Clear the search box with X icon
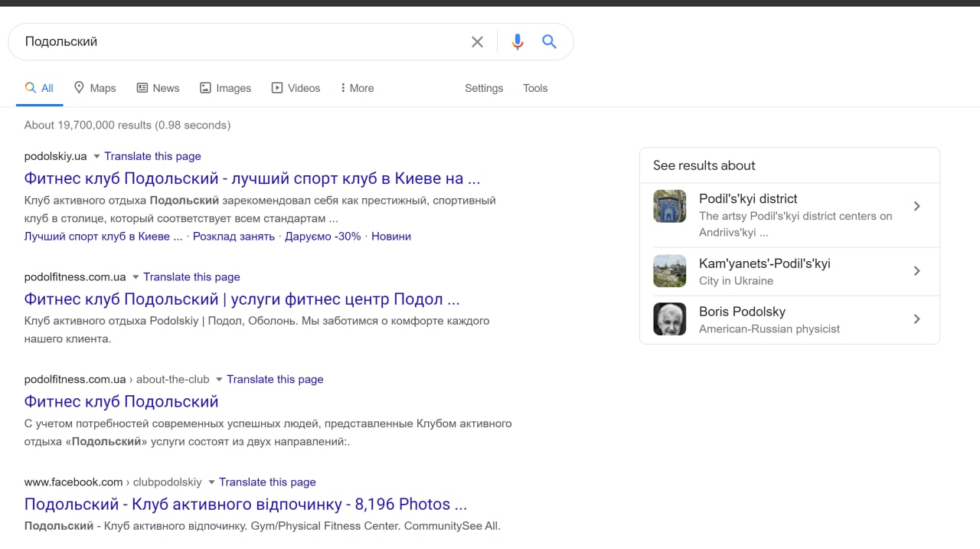Screen dimensions: 980x549 (477, 42)
